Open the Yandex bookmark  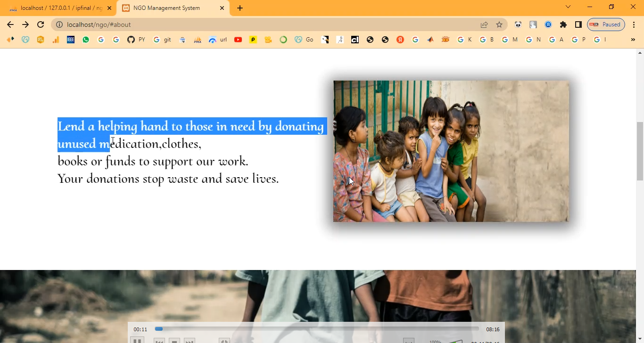400,40
